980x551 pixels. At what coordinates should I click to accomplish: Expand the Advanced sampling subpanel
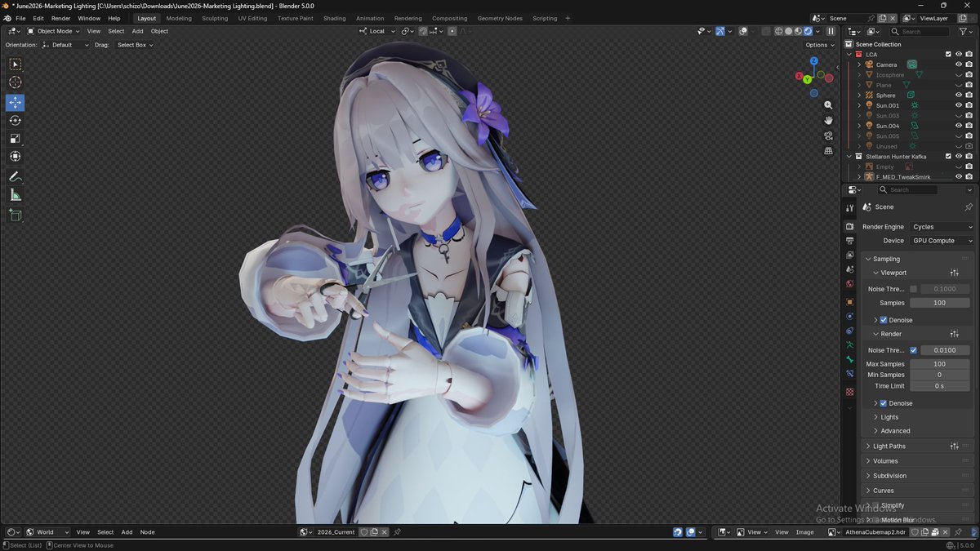(895, 431)
